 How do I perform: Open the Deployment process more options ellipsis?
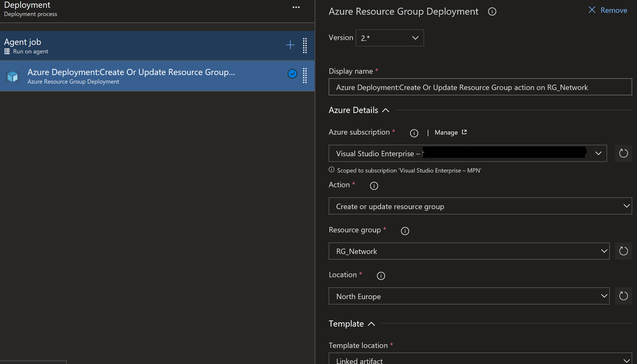[x=296, y=7]
